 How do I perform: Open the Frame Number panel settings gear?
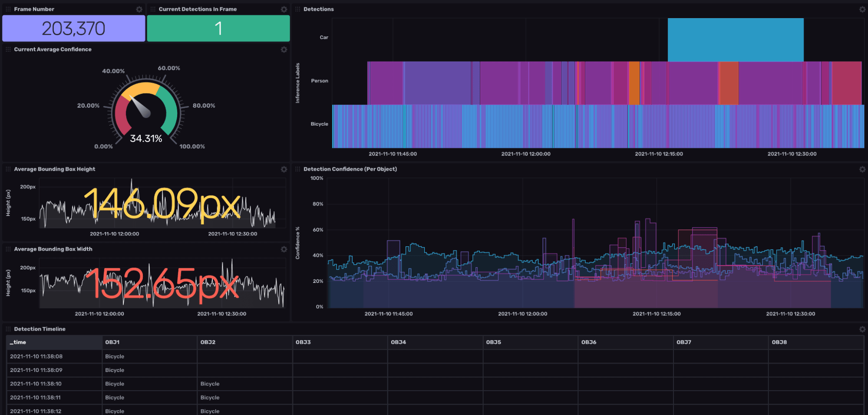139,9
